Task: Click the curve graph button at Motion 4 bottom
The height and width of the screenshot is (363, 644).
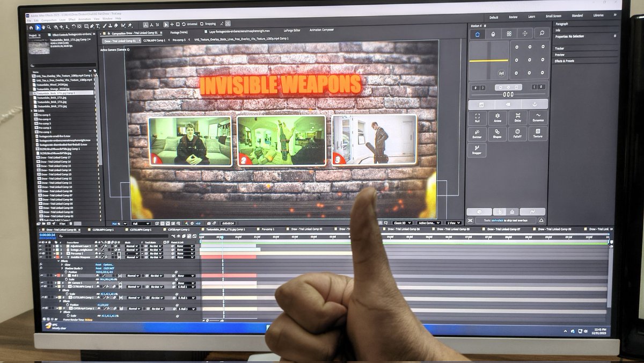Action: (533, 212)
